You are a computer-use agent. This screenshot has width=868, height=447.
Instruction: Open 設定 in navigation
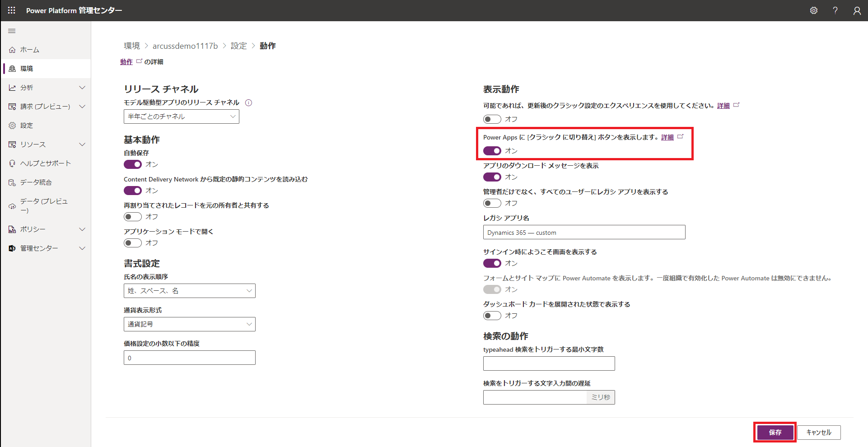tap(46, 126)
